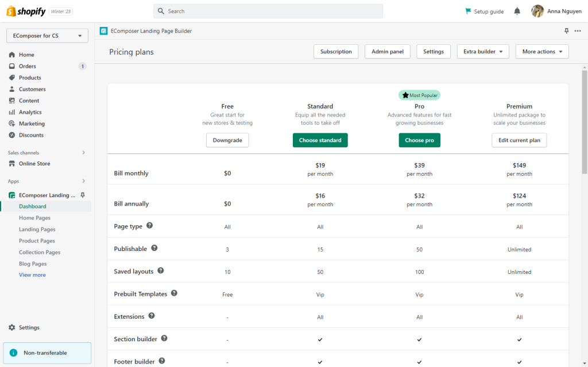Show help for Saved layouts
The image size is (588, 367).
coord(161,271)
